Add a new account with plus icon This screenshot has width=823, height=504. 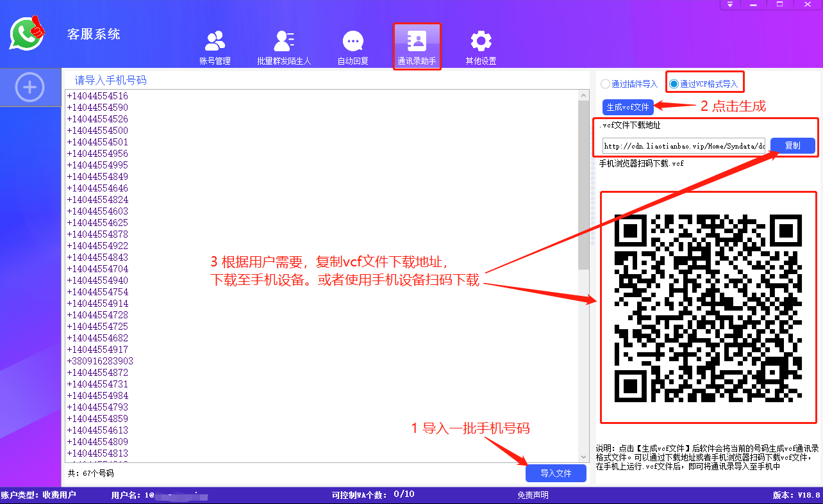coord(29,87)
